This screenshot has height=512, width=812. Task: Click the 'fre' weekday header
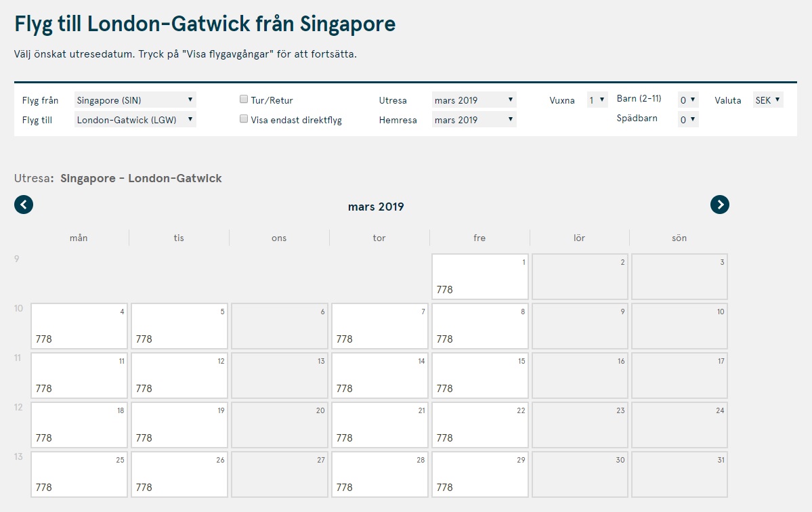[479, 238]
